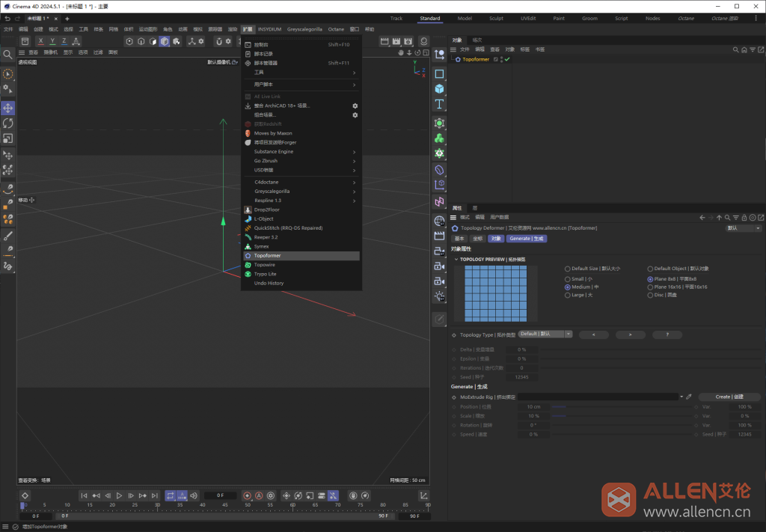Screen dimensions: 766x532
Task: Click the globe icon in object palette
Action: (439, 221)
